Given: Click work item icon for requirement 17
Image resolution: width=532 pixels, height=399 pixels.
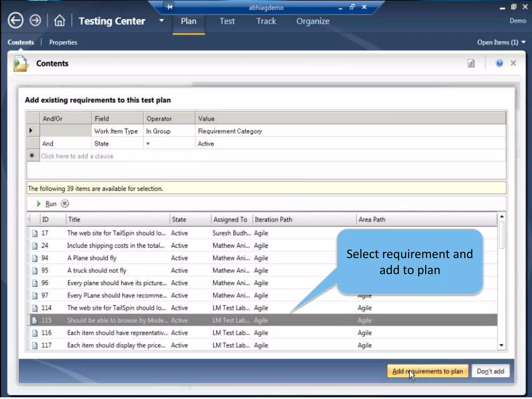Looking at the screenshot, I should 35,233.
